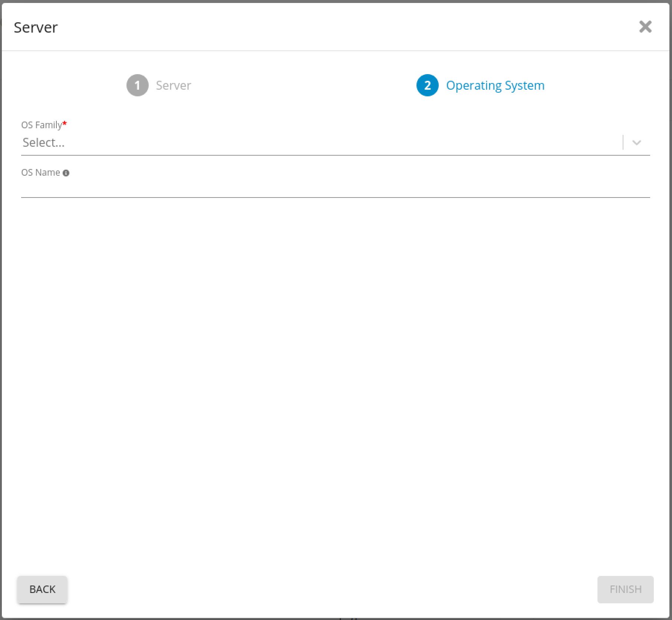The height and width of the screenshot is (620, 672).
Task: Click the step 2 number circle
Action: point(427,85)
